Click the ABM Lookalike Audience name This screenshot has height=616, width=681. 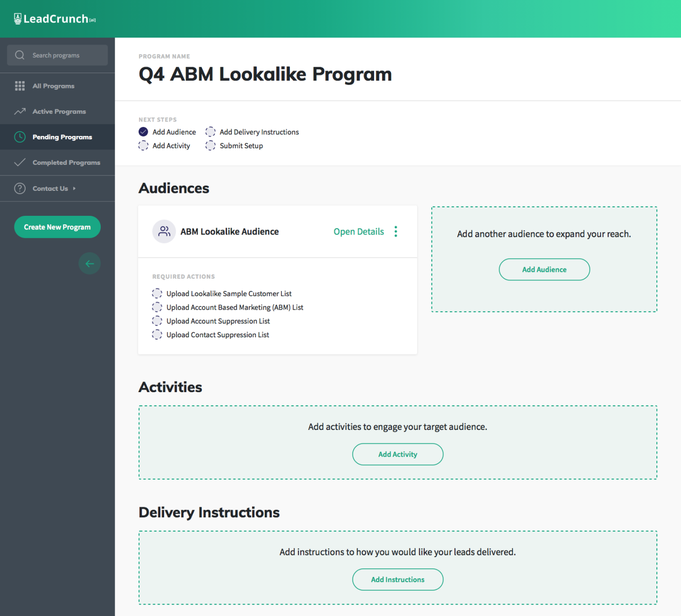[x=230, y=232]
